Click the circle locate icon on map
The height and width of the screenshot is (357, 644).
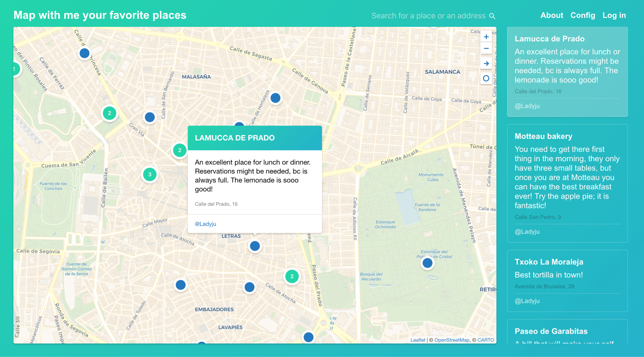486,79
